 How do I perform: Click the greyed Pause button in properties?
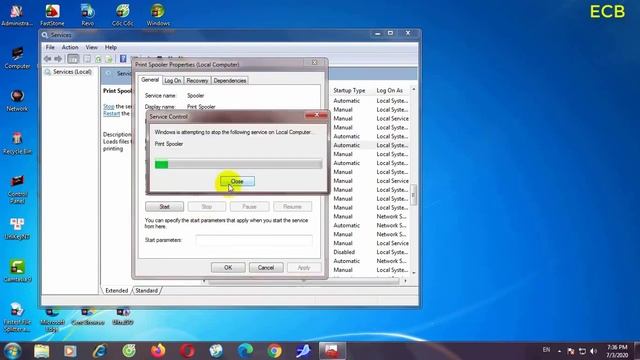click(249, 207)
